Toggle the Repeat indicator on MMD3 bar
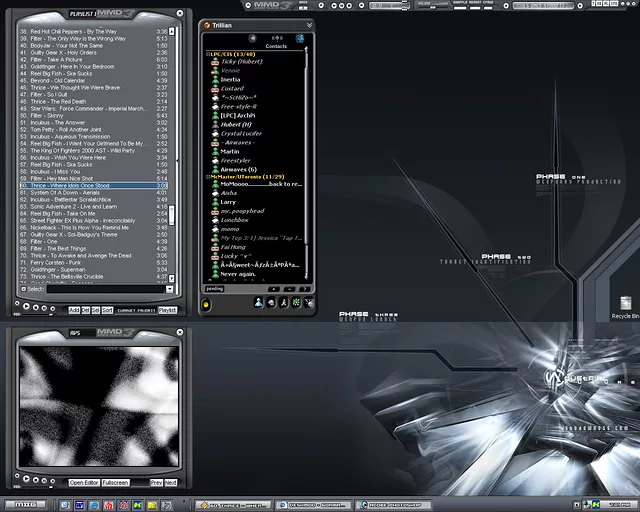Screen dimensions: 640x512 (475, 6)
